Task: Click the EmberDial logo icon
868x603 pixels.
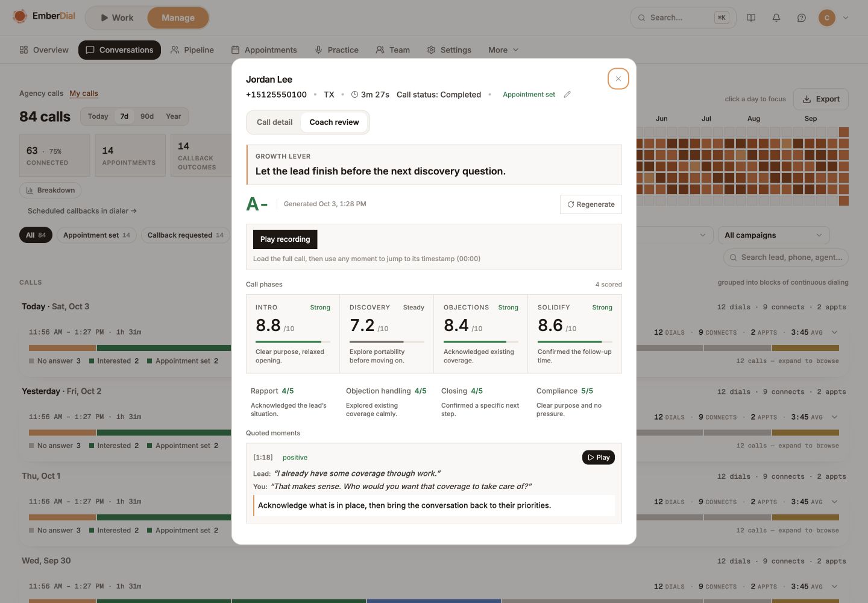Action: pos(20,16)
